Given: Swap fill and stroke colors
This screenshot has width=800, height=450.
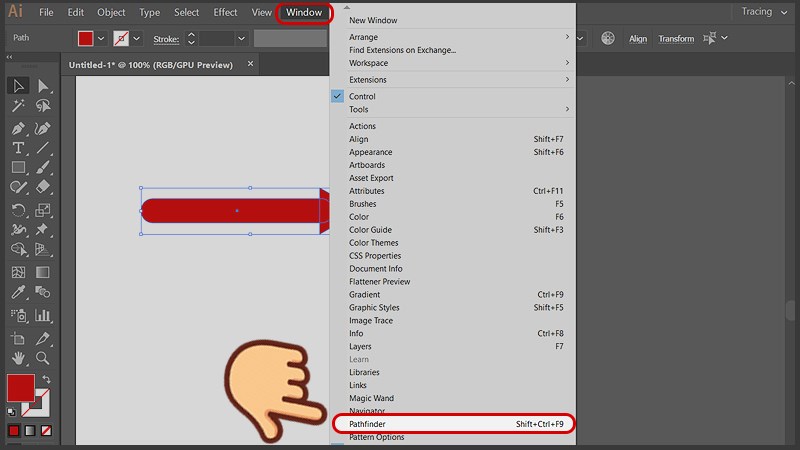Looking at the screenshot, I should (x=45, y=380).
